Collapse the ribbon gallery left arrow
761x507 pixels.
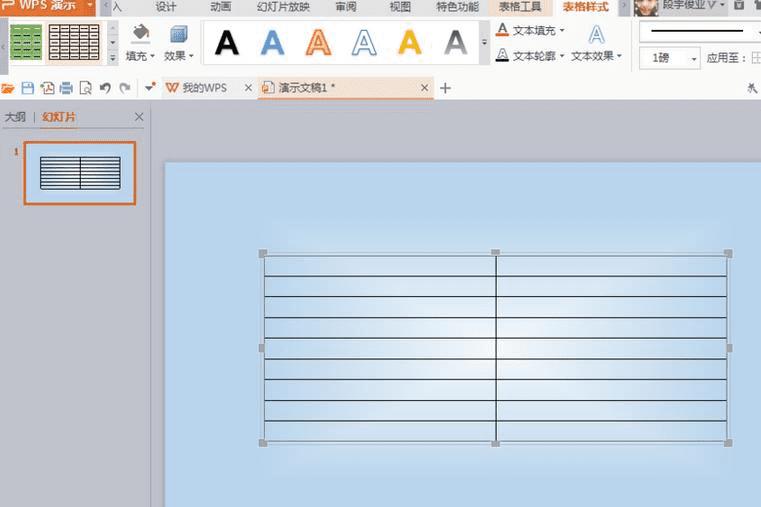pos(3,47)
